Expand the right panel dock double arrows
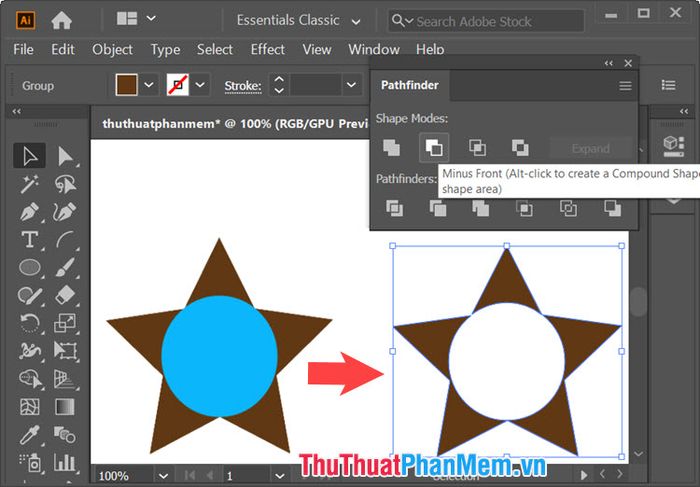Viewport: 700px width, 487px height. tap(684, 111)
